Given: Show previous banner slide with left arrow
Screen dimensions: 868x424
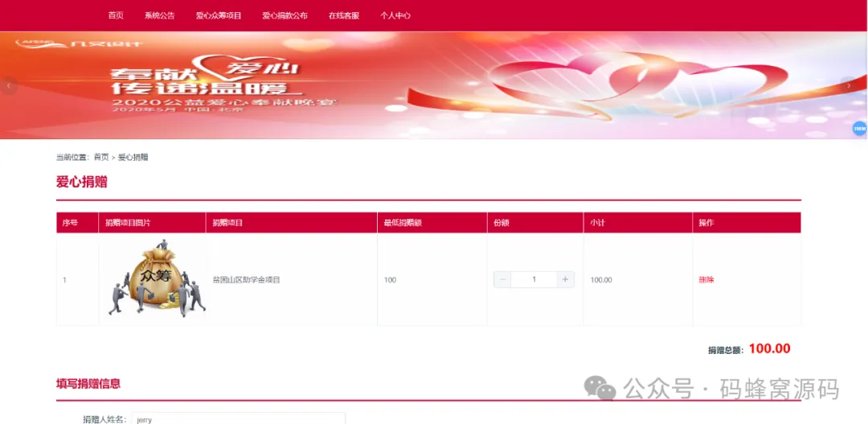Looking at the screenshot, I should click(x=8, y=85).
